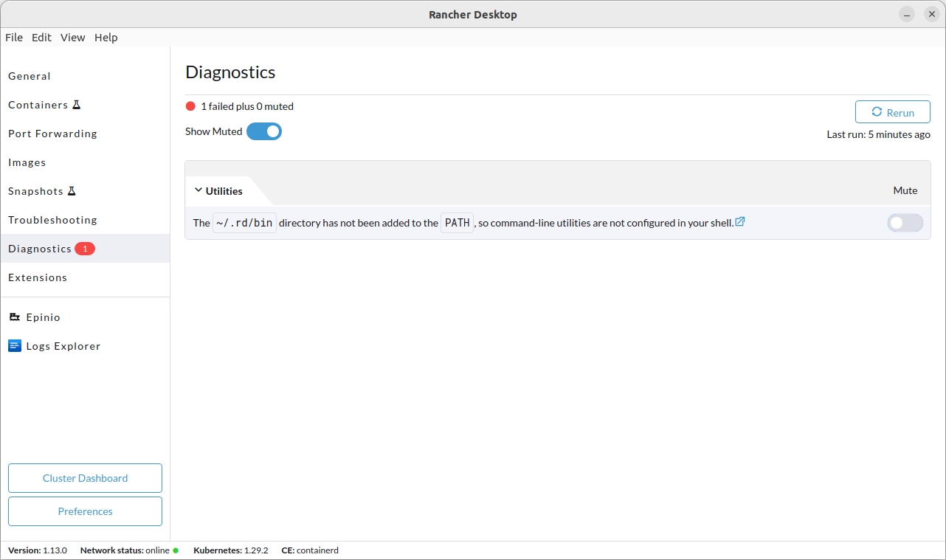Click the PATH code snippet
This screenshot has width=946, height=560.
458,223
